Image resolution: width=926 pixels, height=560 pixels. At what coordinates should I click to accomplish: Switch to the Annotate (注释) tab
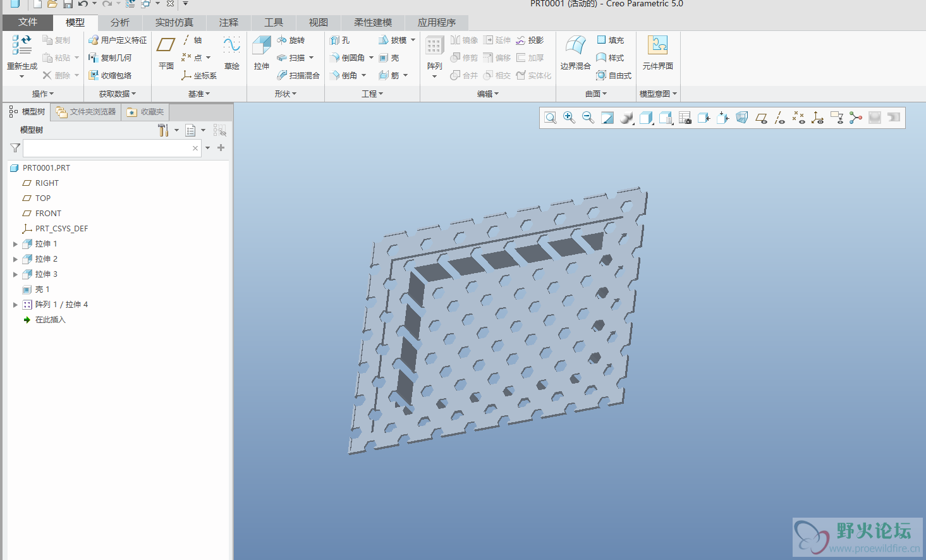pyautogui.click(x=229, y=22)
